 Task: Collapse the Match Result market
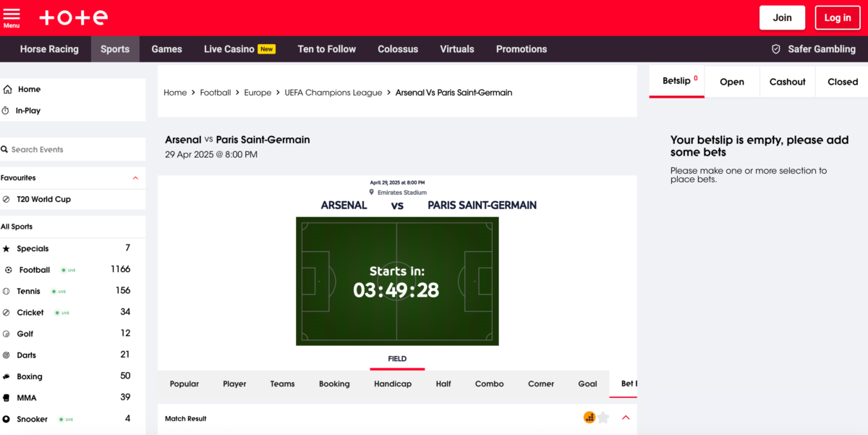[x=626, y=418]
